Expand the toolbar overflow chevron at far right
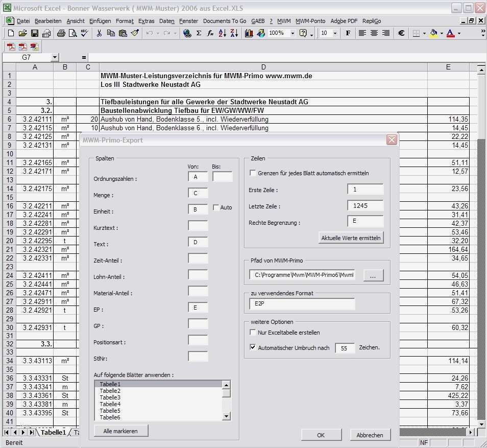 483,33
